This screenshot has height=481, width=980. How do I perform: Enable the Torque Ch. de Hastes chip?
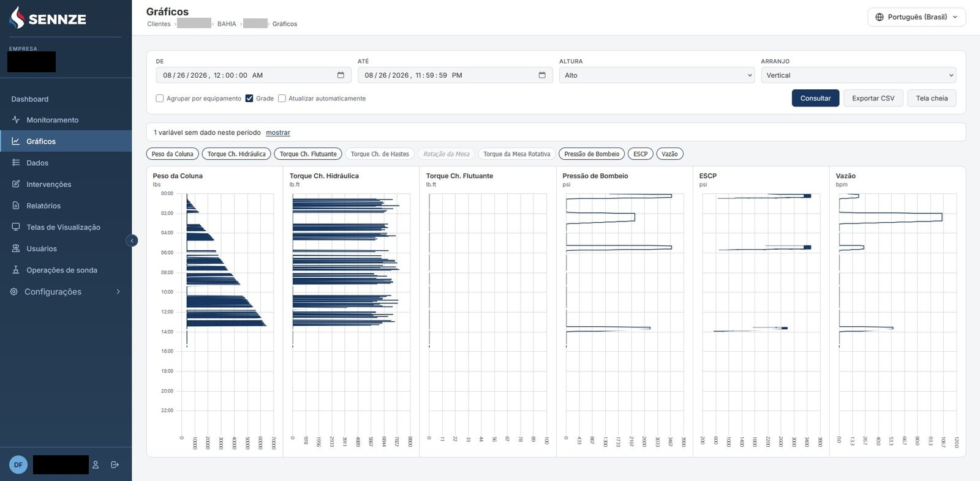[x=380, y=154]
